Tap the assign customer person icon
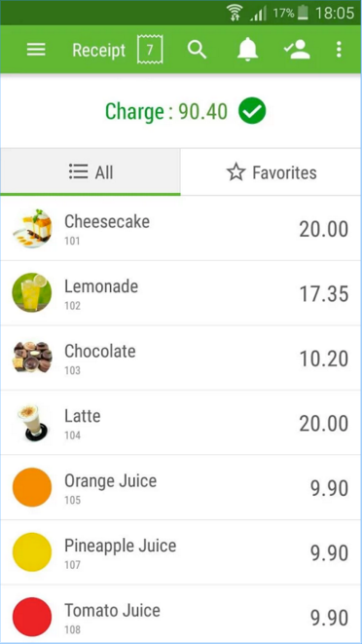The height and width of the screenshot is (644, 362). point(297,50)
